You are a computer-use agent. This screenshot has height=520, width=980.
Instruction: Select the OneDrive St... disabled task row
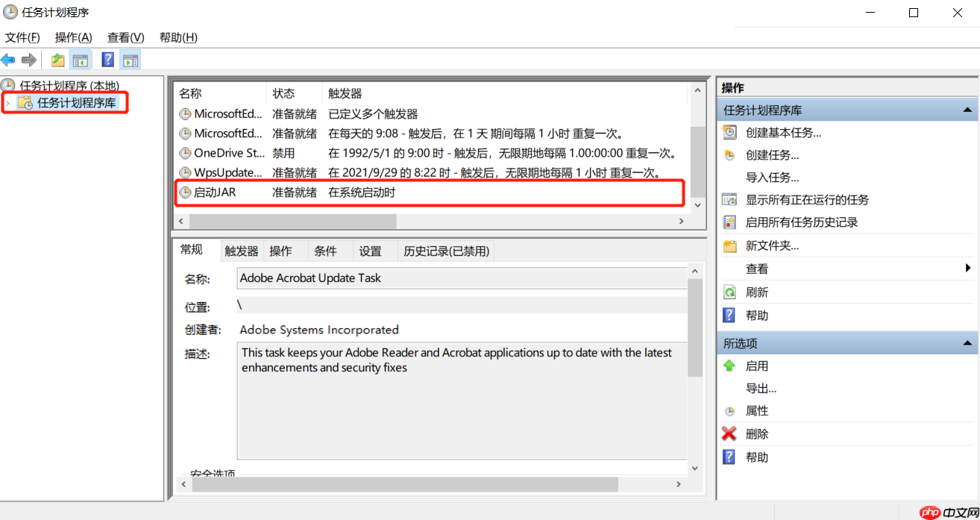pyautogui.click(x=431, y=154)
